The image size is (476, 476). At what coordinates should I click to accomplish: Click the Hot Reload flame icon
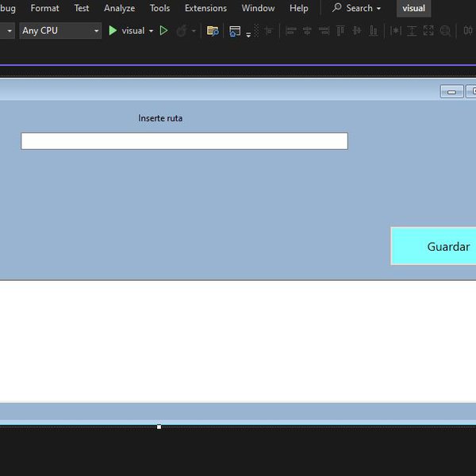pos(182,31)
